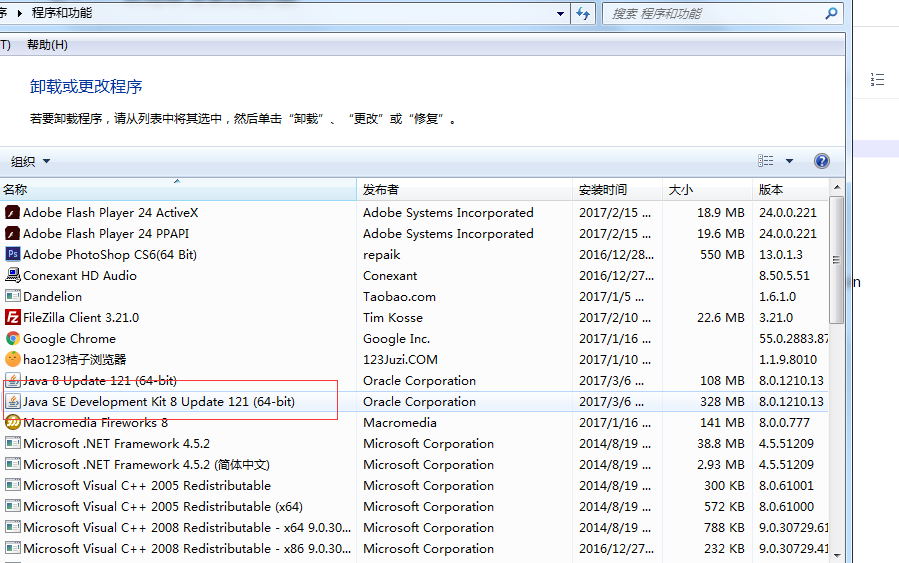
Task: Click the Google Chrome icon
Action: click(x=13, y=339)
